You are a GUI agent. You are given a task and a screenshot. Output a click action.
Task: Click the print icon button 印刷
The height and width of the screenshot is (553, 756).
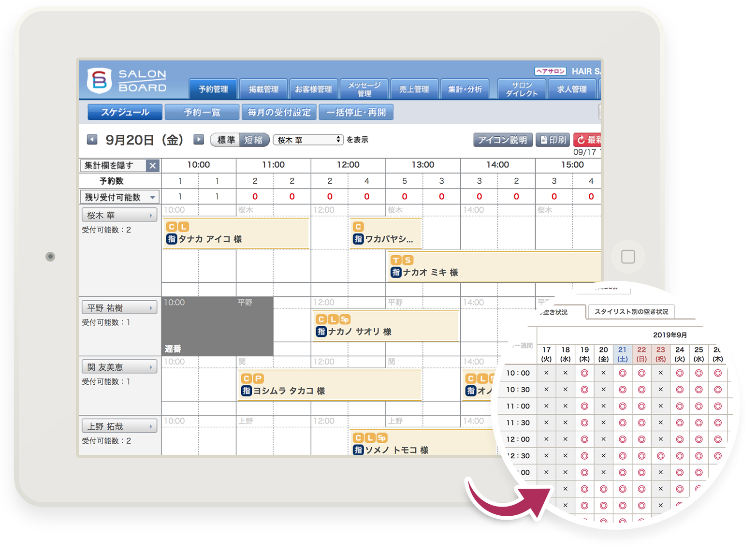click(553, 140)
